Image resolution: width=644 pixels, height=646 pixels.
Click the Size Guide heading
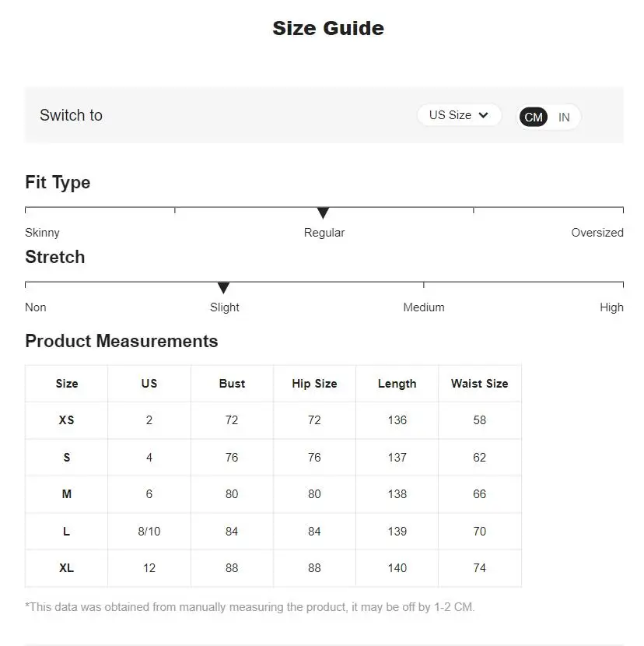pyautogui.click(x=328, y=28)
